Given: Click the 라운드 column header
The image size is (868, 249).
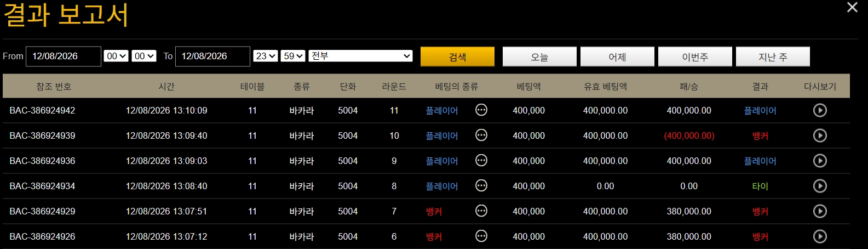Looking at the screenshot, I should [394, 87].
